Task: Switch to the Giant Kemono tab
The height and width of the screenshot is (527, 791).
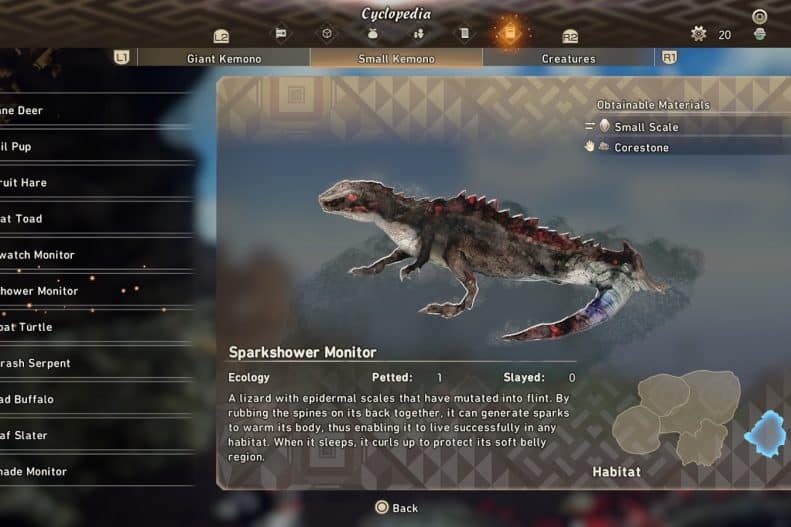Action: (224, 58)
